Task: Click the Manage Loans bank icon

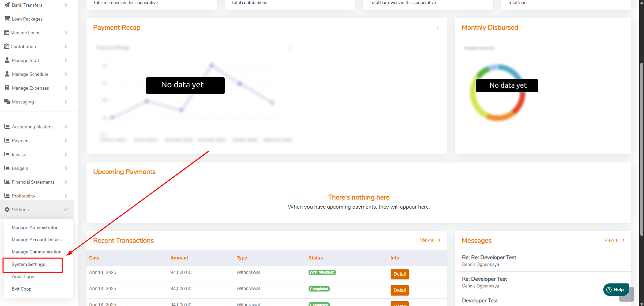Action: [6, 33]
